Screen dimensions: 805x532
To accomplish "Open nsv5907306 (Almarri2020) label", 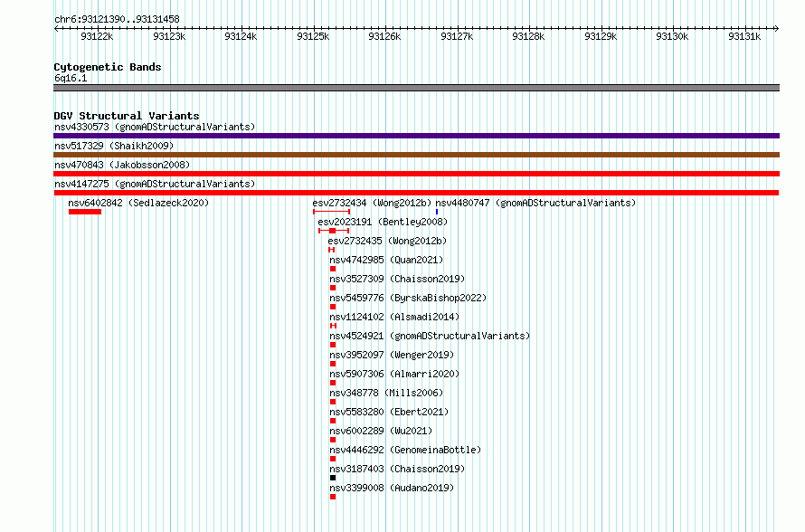I will click(x=394, y=374).
